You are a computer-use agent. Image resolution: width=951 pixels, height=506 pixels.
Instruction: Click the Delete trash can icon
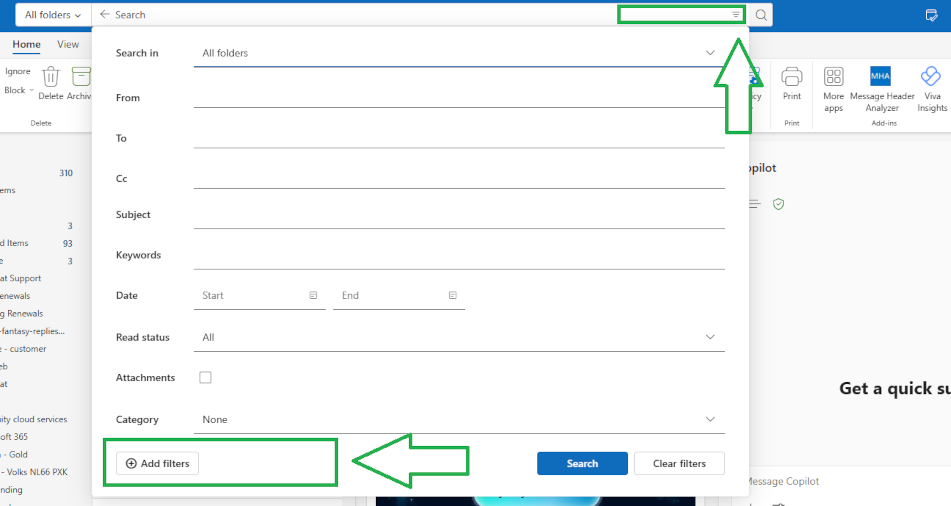pos(51,78)
